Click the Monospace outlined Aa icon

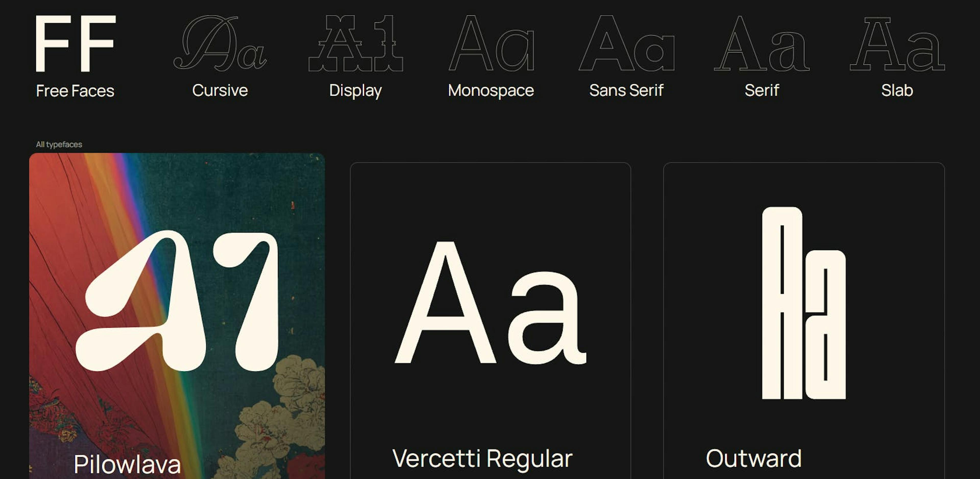pos(491,43)
